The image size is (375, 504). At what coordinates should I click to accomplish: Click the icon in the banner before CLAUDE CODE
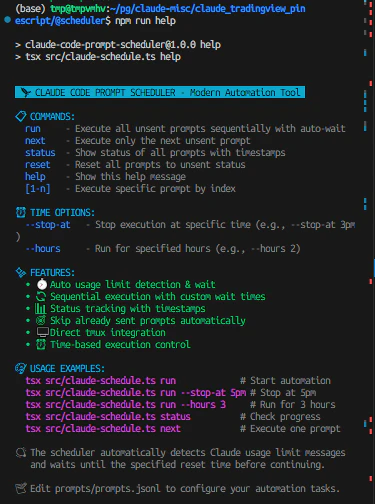coord(25,92)
